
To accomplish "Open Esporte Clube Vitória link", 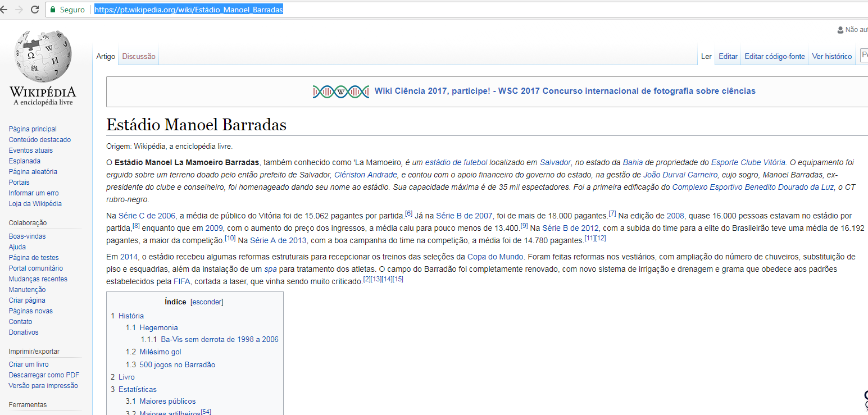I will pos(748,162).
